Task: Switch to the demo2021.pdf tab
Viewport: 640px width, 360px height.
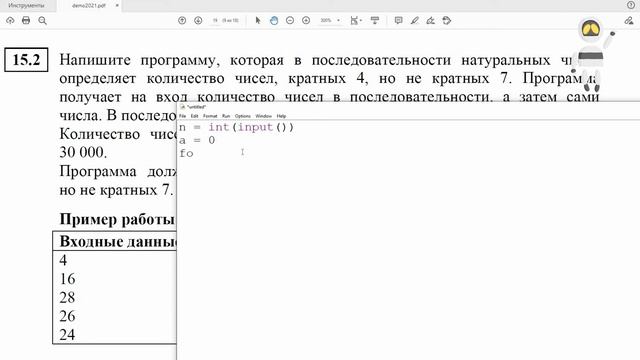Action: [89, 6]
